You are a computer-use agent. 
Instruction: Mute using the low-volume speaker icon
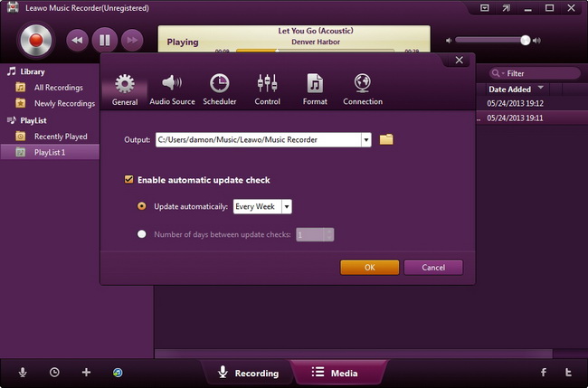[x=449, y=40]
